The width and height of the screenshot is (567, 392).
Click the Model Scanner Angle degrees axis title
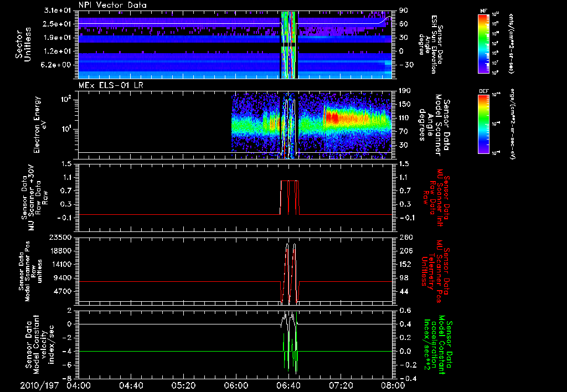click(x=435, y=125)
